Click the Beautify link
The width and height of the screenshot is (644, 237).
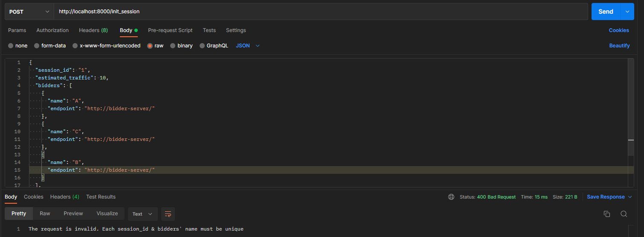(x=619, y=46)
